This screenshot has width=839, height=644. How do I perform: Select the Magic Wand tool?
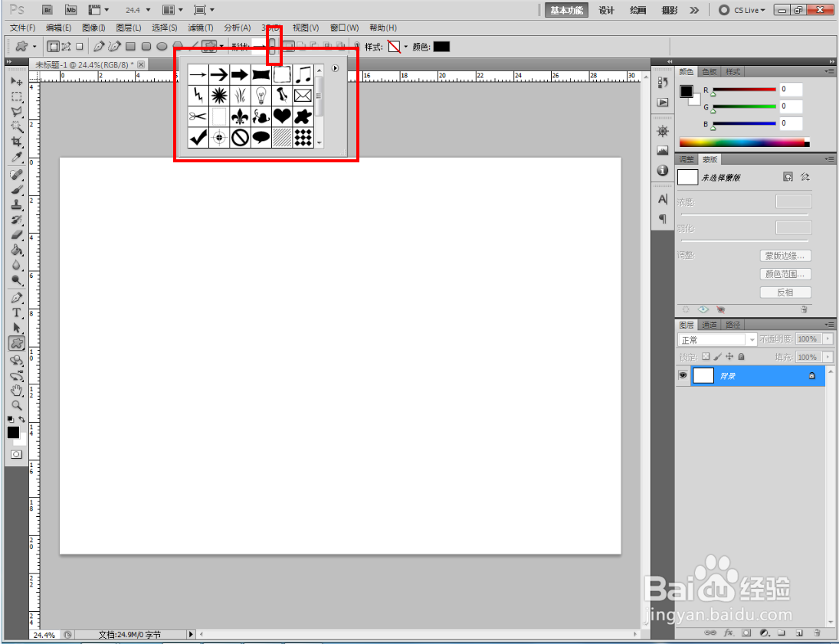pos(17,127)
